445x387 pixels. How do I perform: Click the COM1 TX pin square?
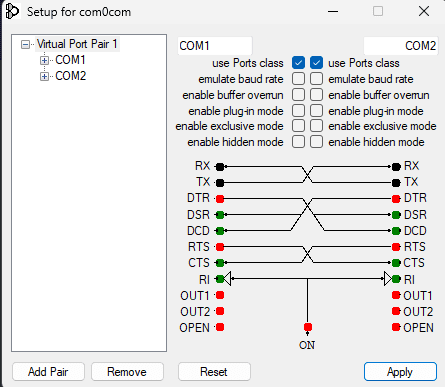[220, 183]
